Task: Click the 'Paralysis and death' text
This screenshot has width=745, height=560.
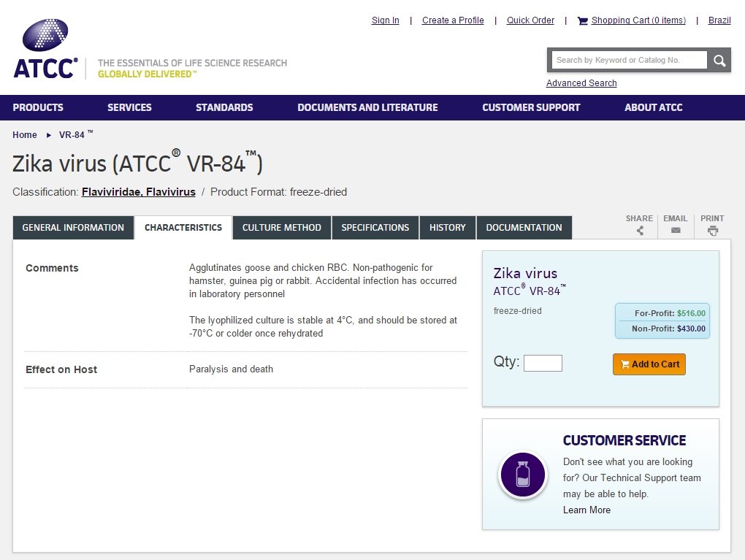Action: (231, 369)
